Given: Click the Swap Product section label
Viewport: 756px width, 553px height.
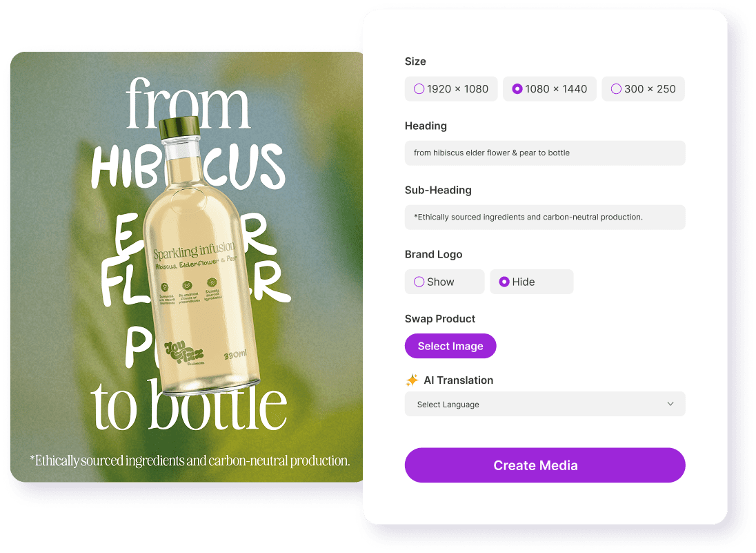Looking at the screenshot, I should (x=439, y=319).
